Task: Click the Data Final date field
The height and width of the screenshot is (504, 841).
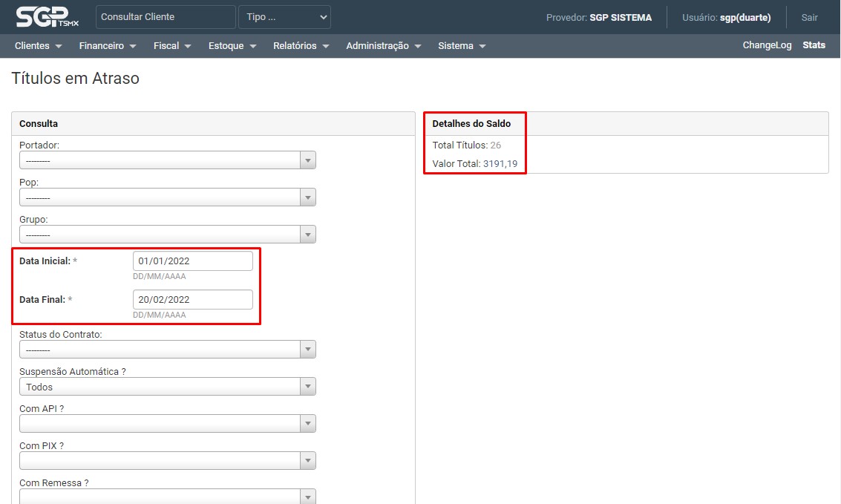Action: pyautogui.click(x=193, y=300)
